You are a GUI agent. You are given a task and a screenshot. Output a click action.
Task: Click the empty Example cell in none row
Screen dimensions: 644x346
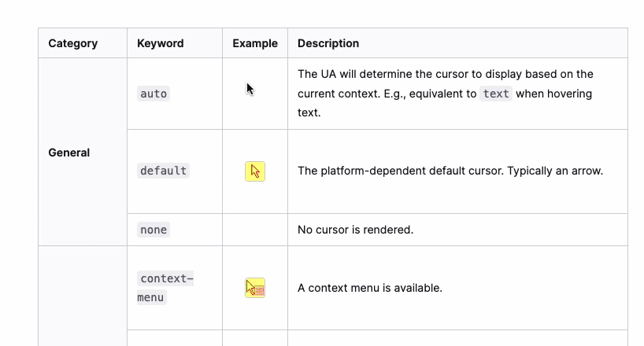255,230
